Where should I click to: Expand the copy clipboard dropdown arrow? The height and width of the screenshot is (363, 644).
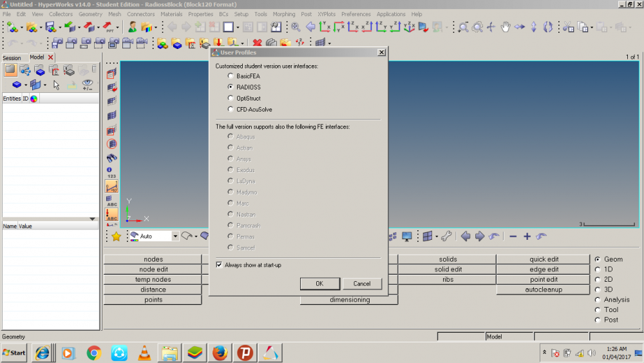591,28
